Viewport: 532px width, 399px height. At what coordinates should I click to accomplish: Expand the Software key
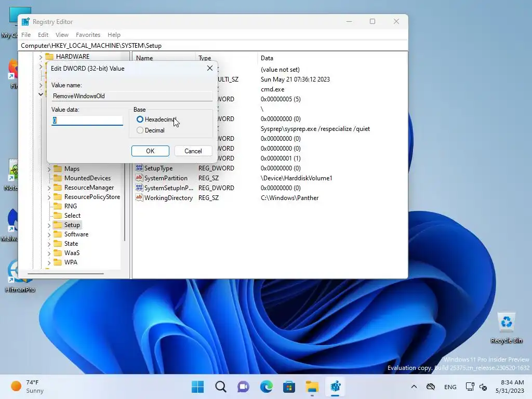49,234
